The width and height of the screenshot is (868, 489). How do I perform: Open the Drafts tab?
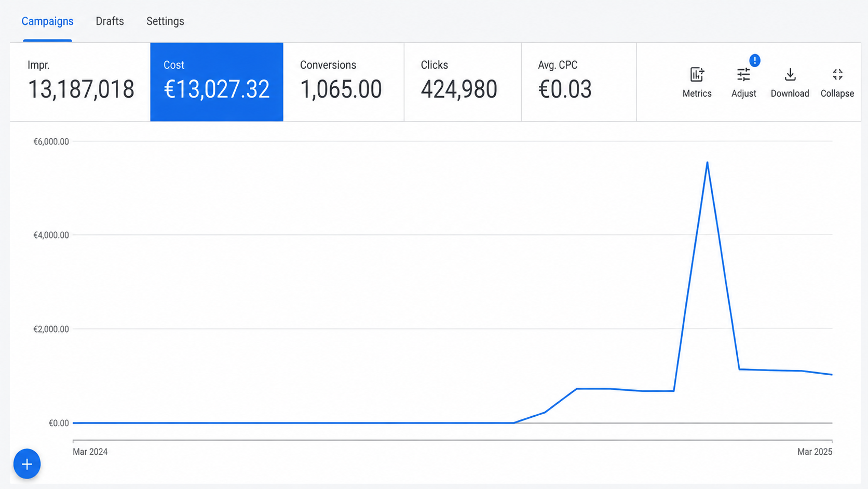click(x=110, y=21)
